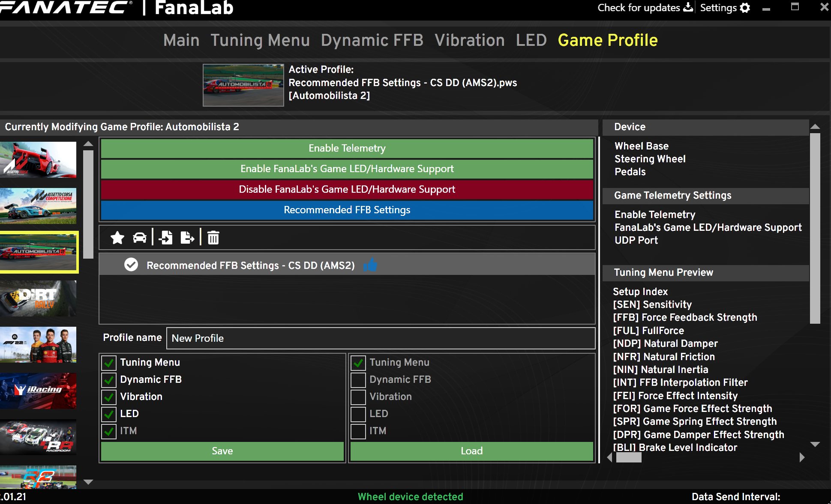Click '[INT] FFB Interpolation Filter' preview entry

[x=680, y=382]
